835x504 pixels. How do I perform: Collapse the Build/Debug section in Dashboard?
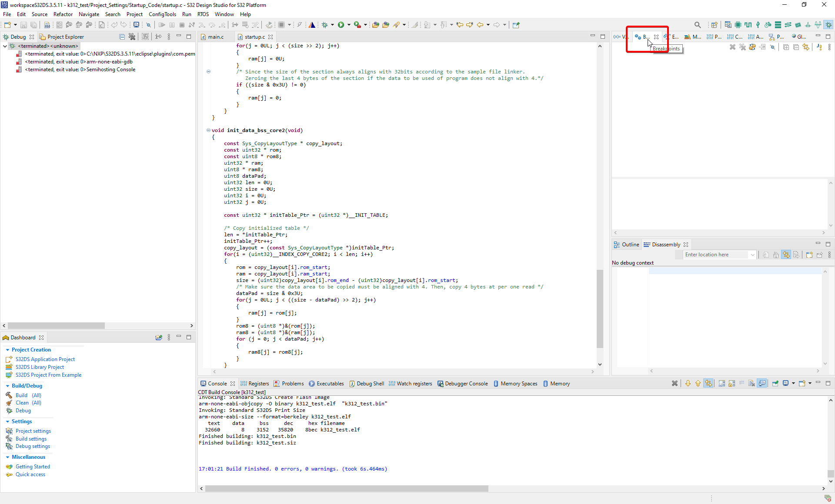click(7, 386)
